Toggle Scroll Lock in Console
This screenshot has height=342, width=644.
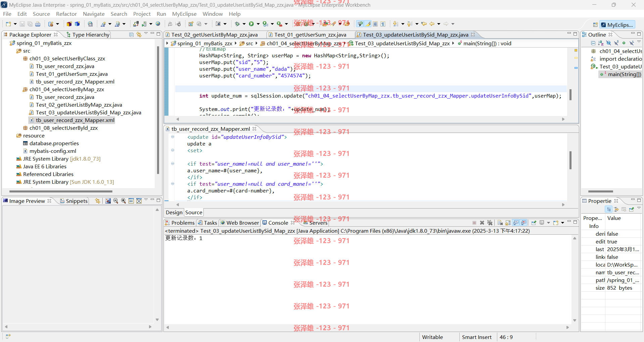point(508,223)
